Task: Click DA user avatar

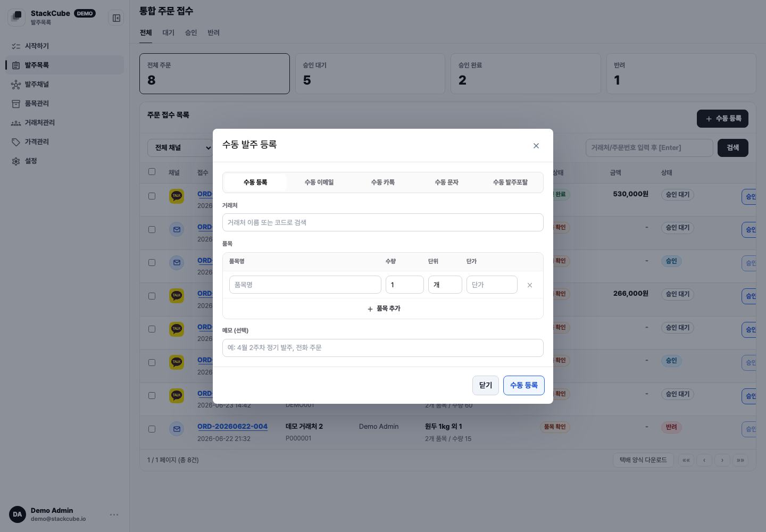Action: tap(18, 514)
